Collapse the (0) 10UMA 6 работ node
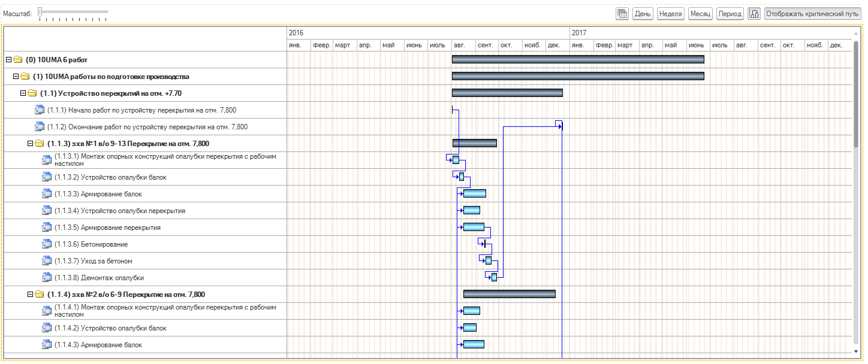 [8, 60]
